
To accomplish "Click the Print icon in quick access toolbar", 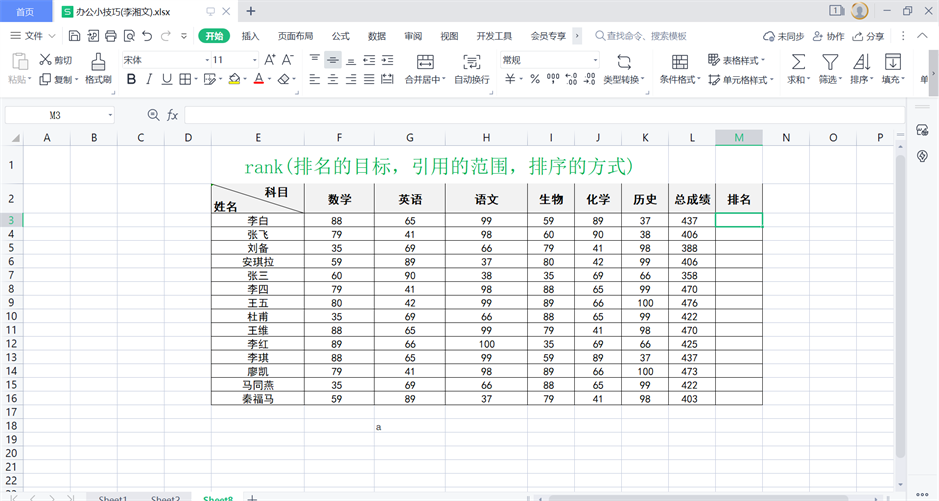I will click(x=109, y=36).
